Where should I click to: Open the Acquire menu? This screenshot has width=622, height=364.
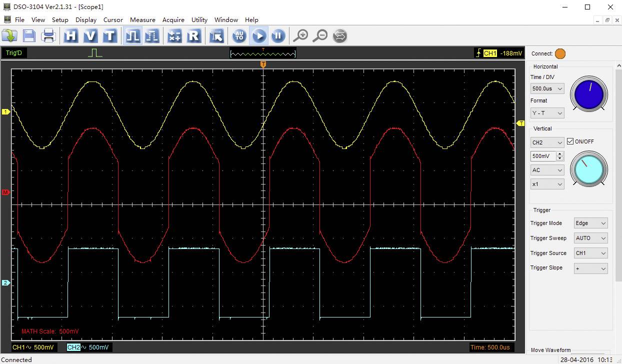[173, 20]
